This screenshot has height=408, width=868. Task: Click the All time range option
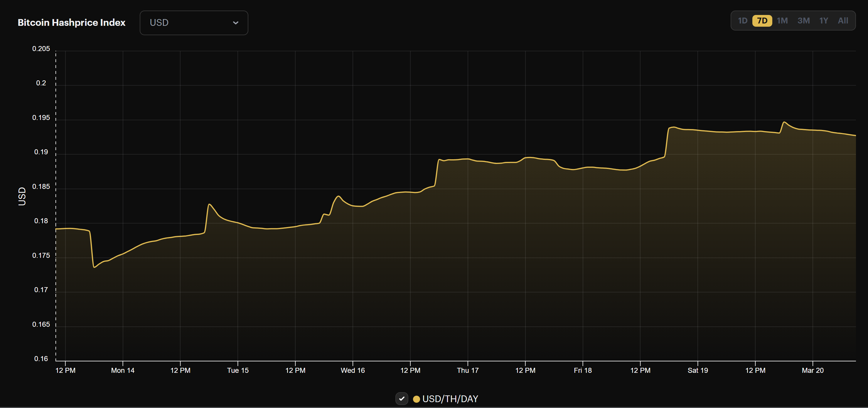843,21
